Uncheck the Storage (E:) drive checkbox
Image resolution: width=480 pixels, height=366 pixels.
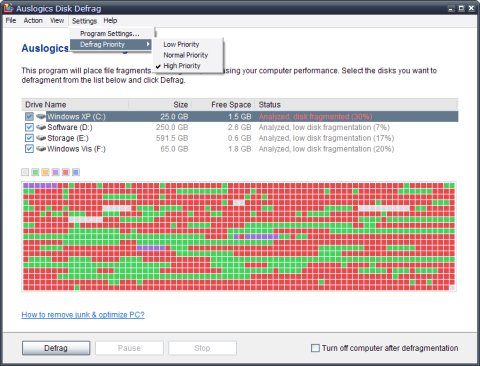click(x=29, y=138)
